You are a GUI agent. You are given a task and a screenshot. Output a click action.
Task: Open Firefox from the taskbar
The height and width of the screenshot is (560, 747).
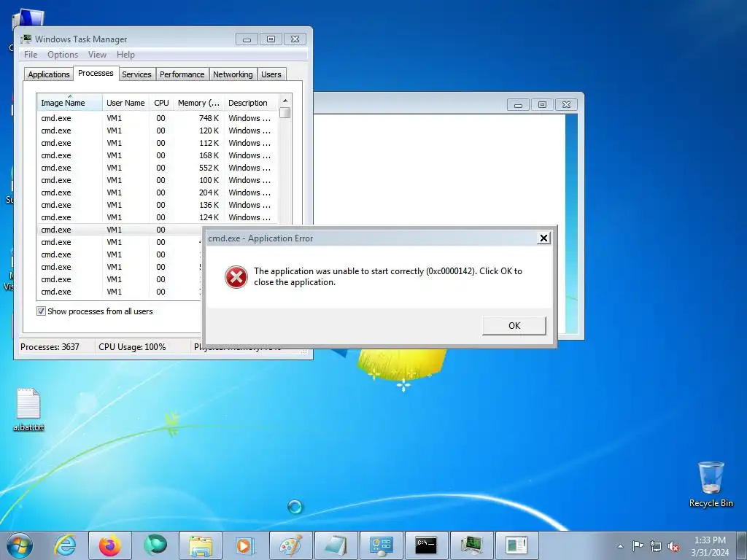[x=110, y=545]
